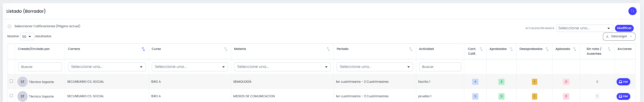The width and height of the screenshot is (644, 102).
Task: Click pink Aplazado badge in SEMIOLOGÍA row
Action: [x=566, y=82]
